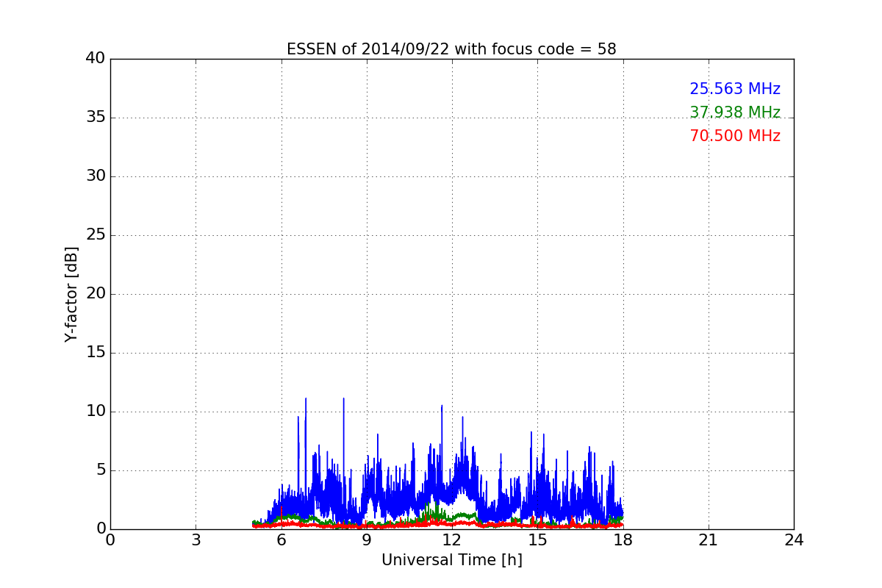Click the y-axis tick label '30'
882x588 pixels.
pos(96,176)
